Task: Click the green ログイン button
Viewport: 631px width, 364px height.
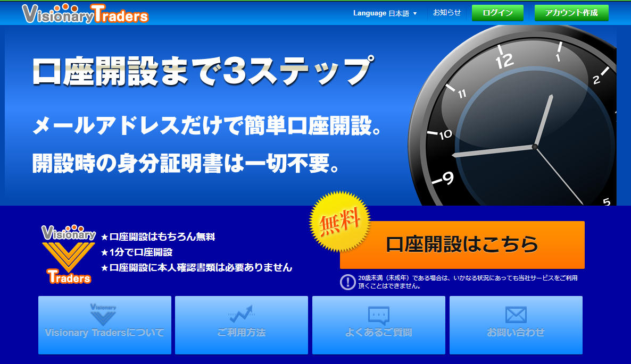Action: tap(497, 13)
